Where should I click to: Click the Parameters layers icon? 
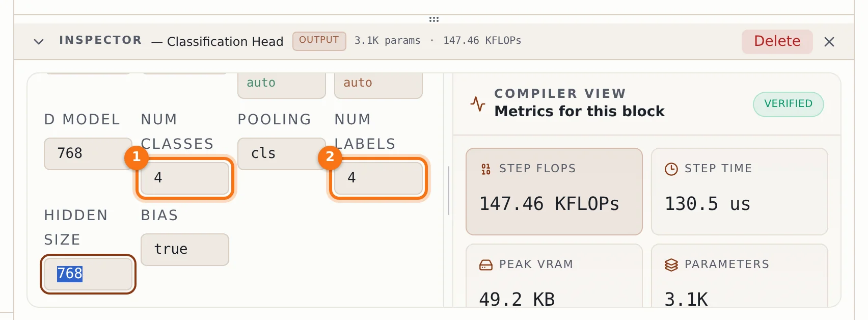(x=671, y=265)
